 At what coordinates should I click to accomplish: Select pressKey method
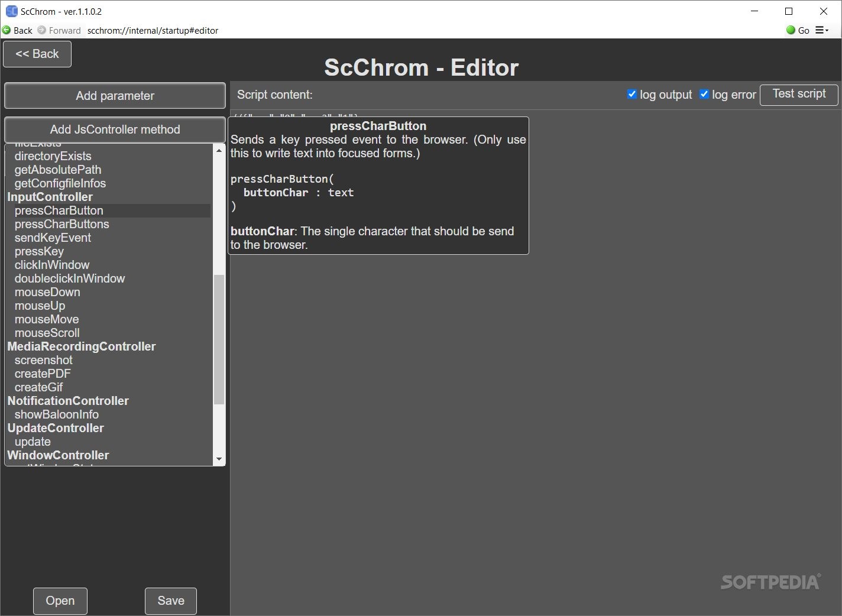click(39, 251)
